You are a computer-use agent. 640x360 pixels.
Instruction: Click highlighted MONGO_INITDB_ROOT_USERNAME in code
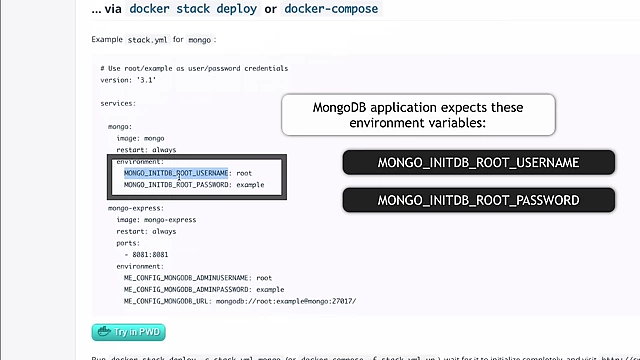[176, 173]
